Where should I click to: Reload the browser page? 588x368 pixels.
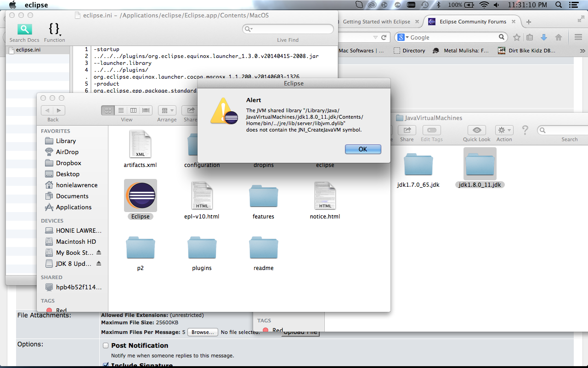click(384, 37)
